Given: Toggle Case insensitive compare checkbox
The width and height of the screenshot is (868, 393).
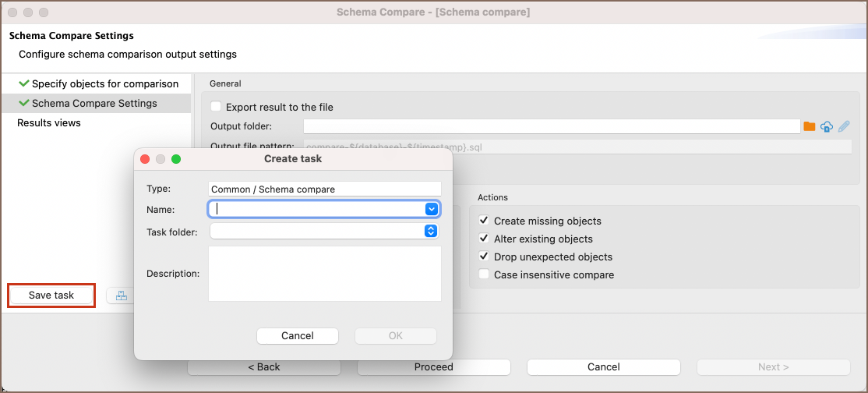Looking at the screenshot, I should 484,274.
